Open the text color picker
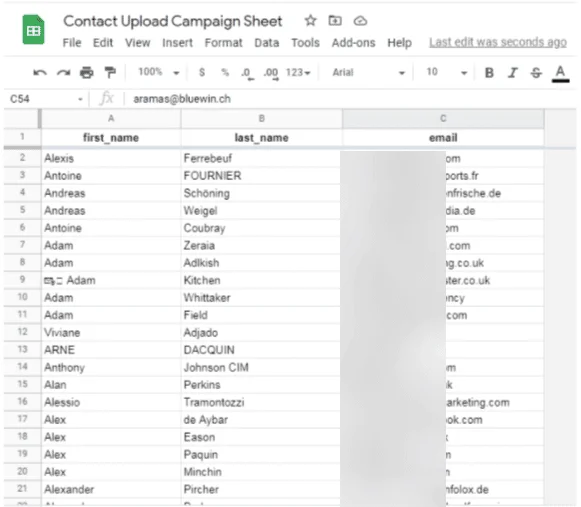581x507 pixels. click(x=560, y=73)
